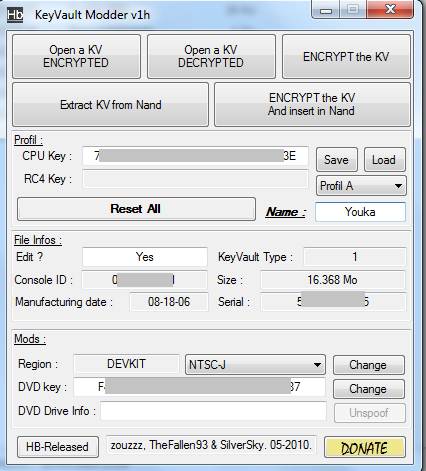The height and width of the screenshot is (471, 426).
Task: Load a saved profile
Action: pyautogui.click(x=385, y=160)
